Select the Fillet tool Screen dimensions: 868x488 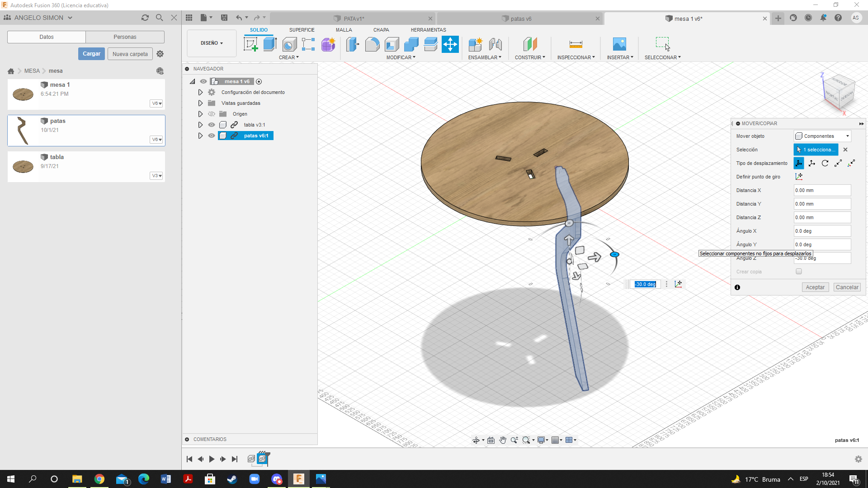click(x=372, y=44)
